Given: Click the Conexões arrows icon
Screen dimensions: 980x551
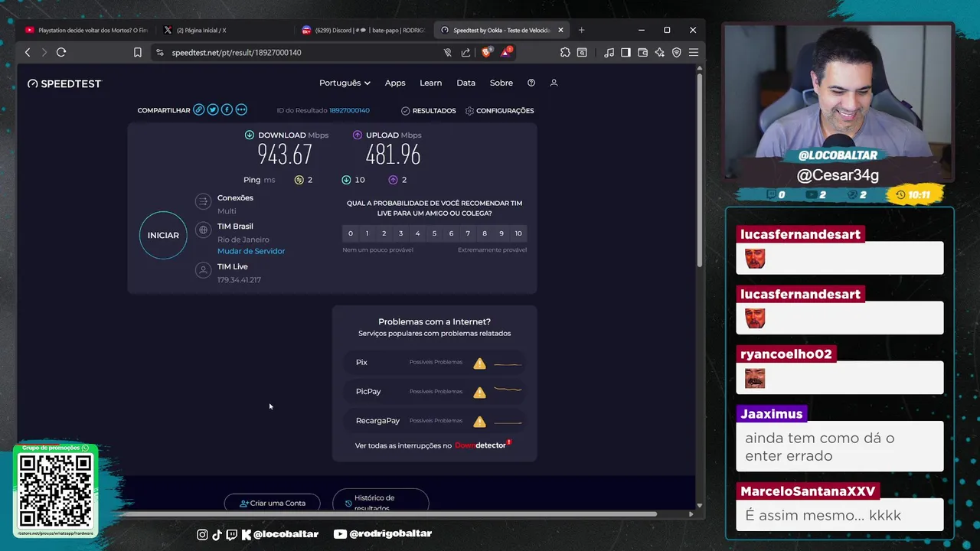Looking at the screenshot, I should tap(203, 201).
